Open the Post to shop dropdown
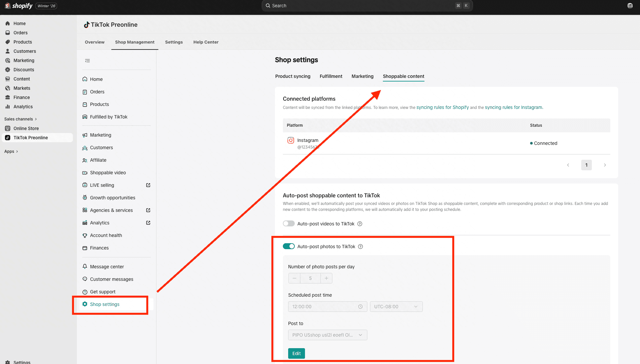This screenshot has width=640, height=364. [x=327, y=335]
